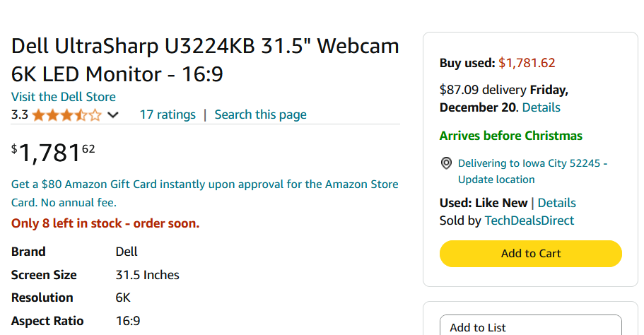
Task: Open delivery Details link
Action: pyautogui.click(x=541, y=107)
